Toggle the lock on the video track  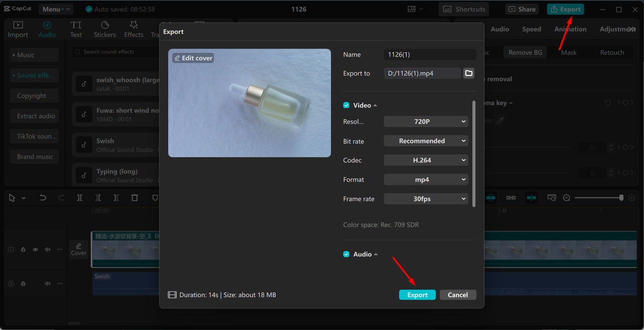pos(23,250)
